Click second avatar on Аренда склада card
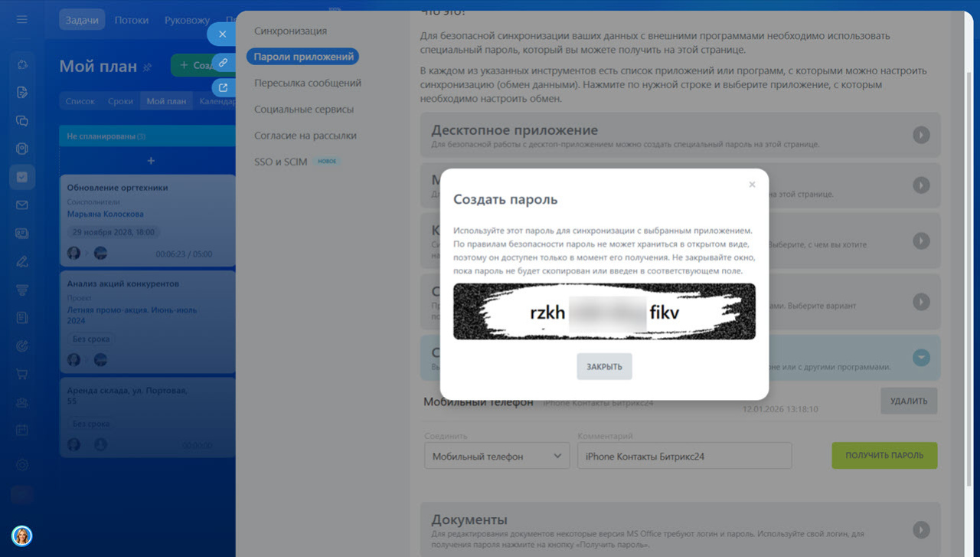Viewport: 980px width, 557px height. coord(100,444)
